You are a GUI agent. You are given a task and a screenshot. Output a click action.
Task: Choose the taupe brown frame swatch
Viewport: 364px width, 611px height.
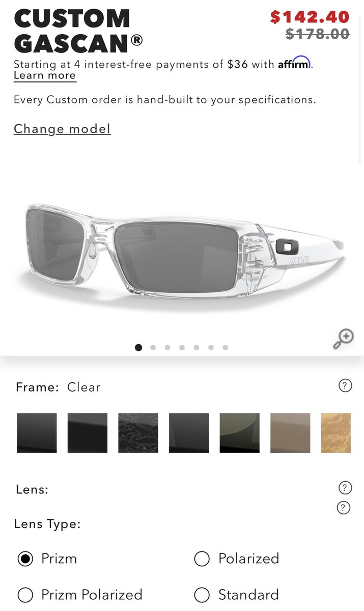point(290,433)
